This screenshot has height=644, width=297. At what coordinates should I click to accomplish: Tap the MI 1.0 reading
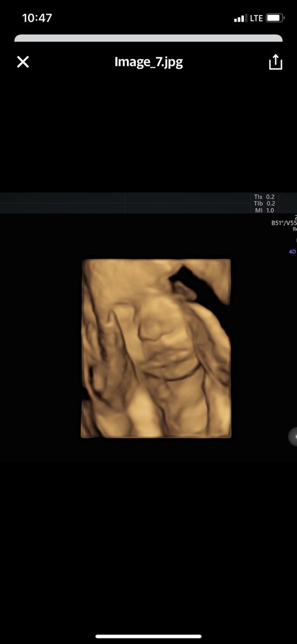[264, 210]
